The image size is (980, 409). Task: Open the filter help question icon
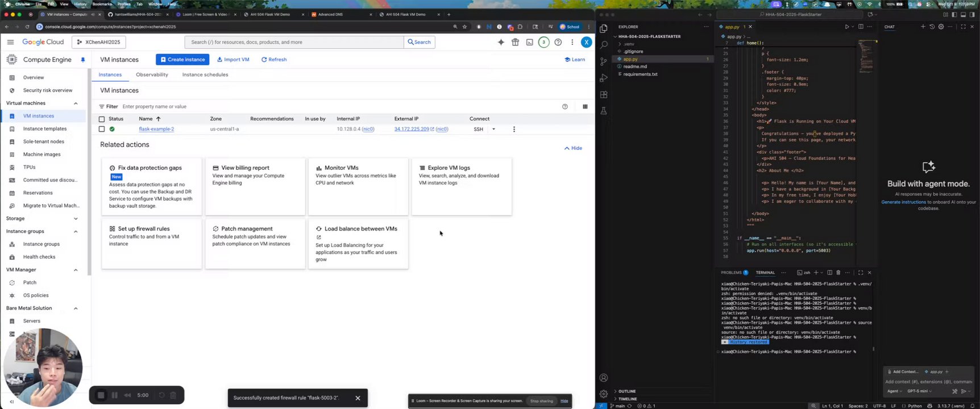[x=564, y=106]
